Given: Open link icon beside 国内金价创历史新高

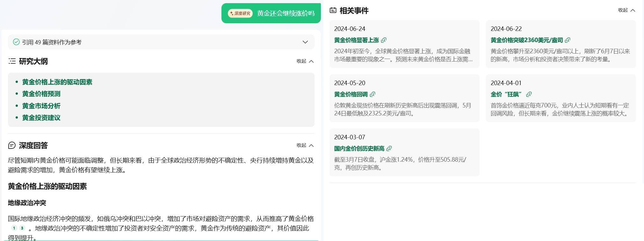Looking at the screenshot, I should tap(389, 149).
